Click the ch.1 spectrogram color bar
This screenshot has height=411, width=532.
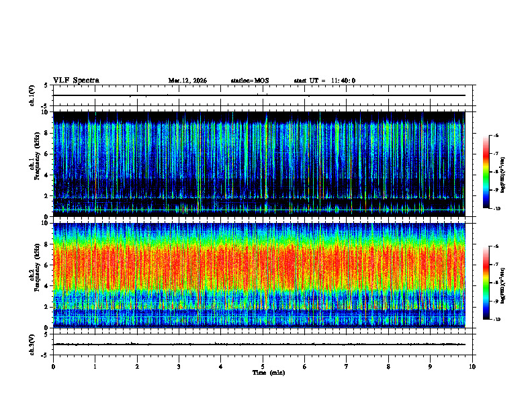[486, 172]
